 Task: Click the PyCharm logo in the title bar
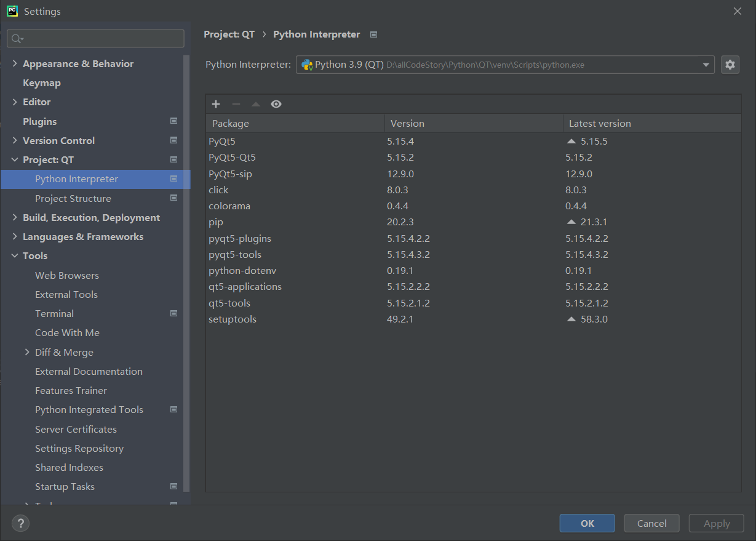(x=12, y=11)
